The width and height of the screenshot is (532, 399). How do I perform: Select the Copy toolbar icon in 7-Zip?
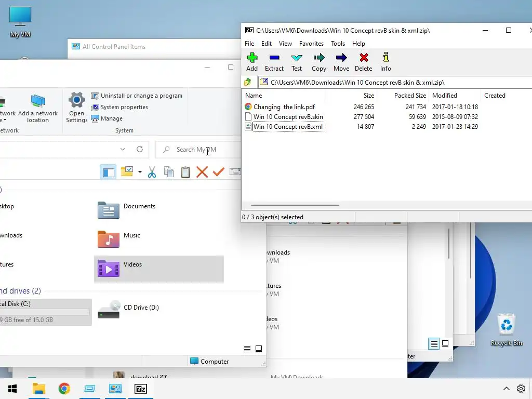point(319,62)
